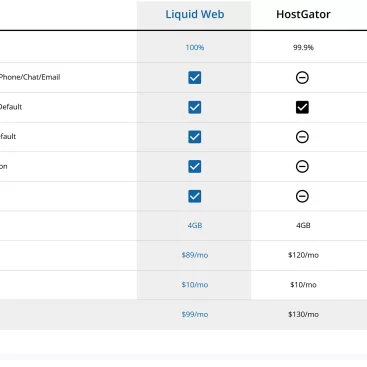This screenshot has width=367, height=367.
Task: Click the $120/mo price
Action: pyautogui.click(x=303, y=255)
